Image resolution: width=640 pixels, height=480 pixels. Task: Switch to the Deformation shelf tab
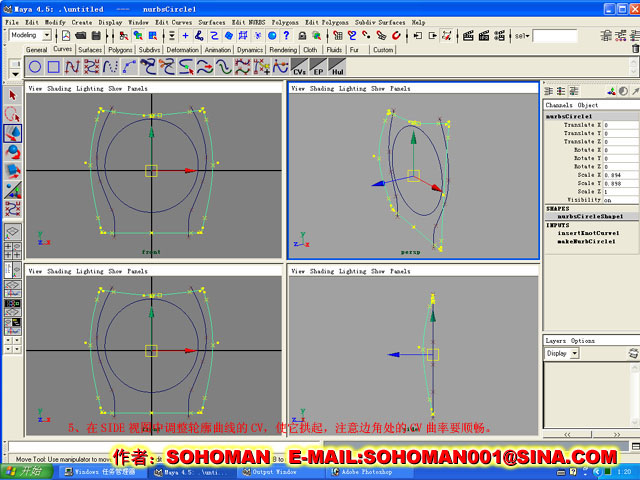pyautogui.click(x=182, y=50)
